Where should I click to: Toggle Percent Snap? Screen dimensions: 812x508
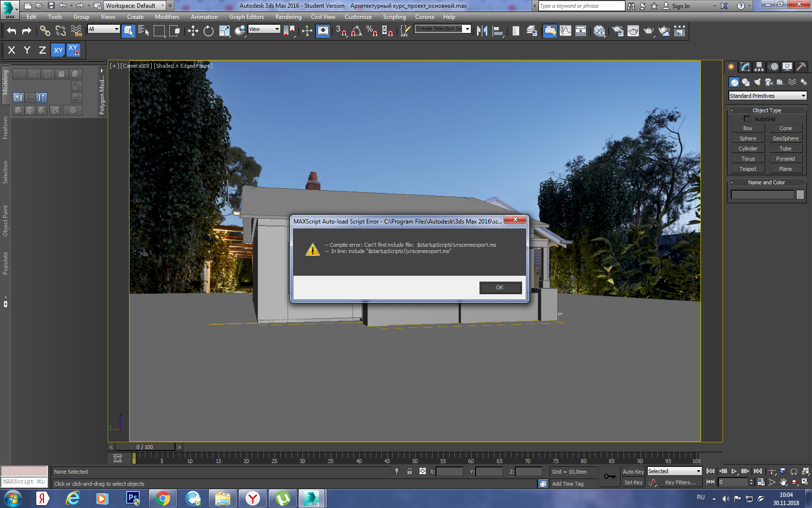372,31
